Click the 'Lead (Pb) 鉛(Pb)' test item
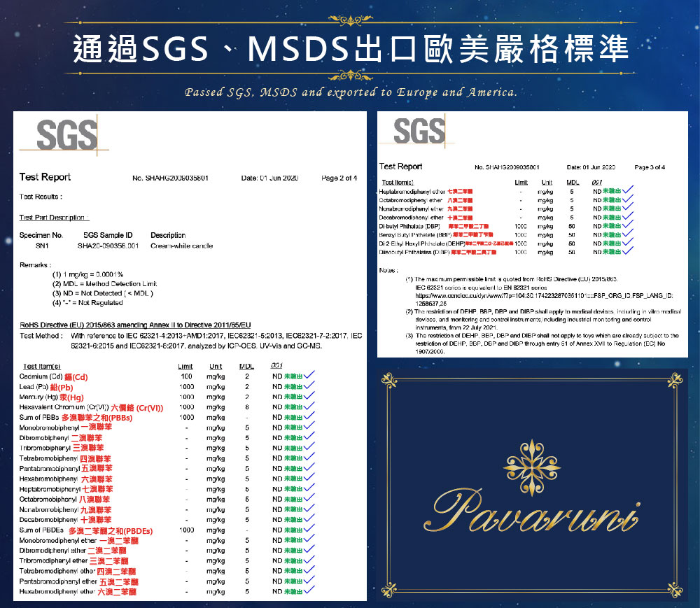Viewport: 700px width, 608px height. click(x=46, y=387)
